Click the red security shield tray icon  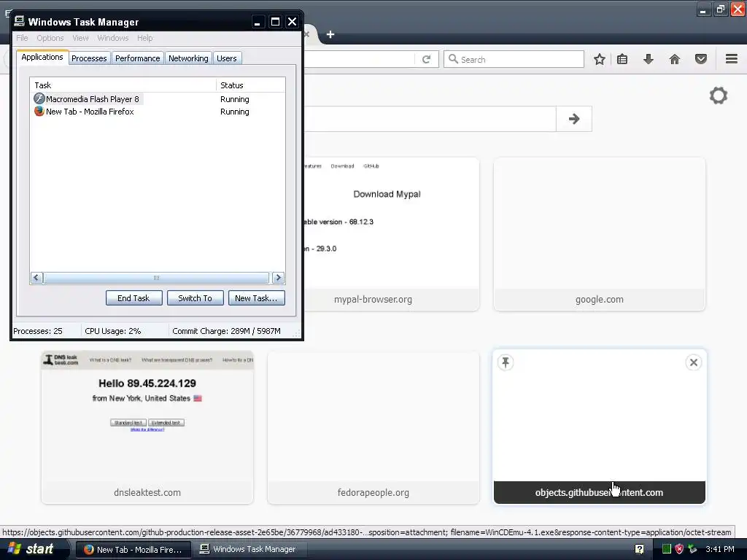tap(679, 549)
